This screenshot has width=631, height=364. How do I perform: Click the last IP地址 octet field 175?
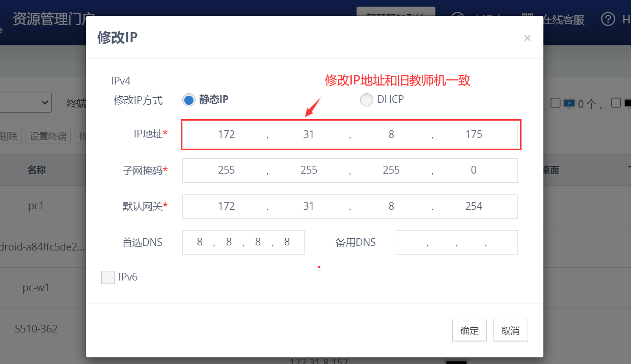click(x=474, y=134)
